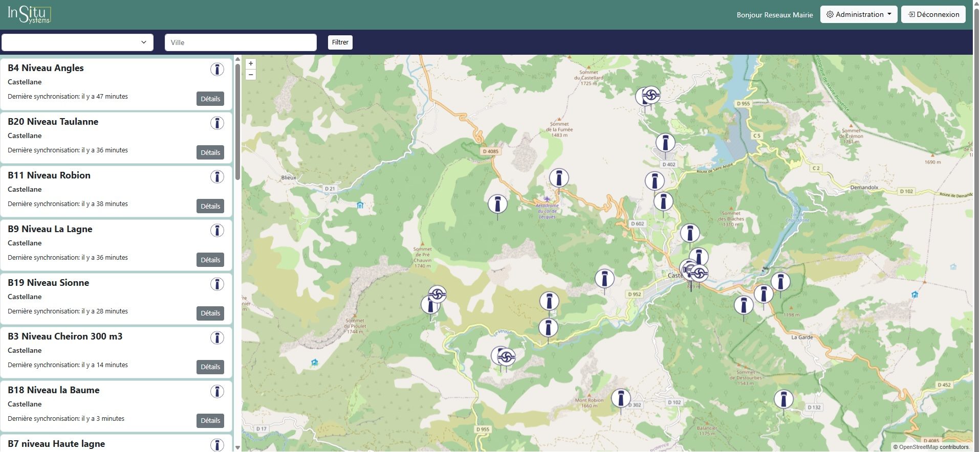Select flow marker south of Le Verdon label
This screenshot has width=980, height=452.
(506, 356)
